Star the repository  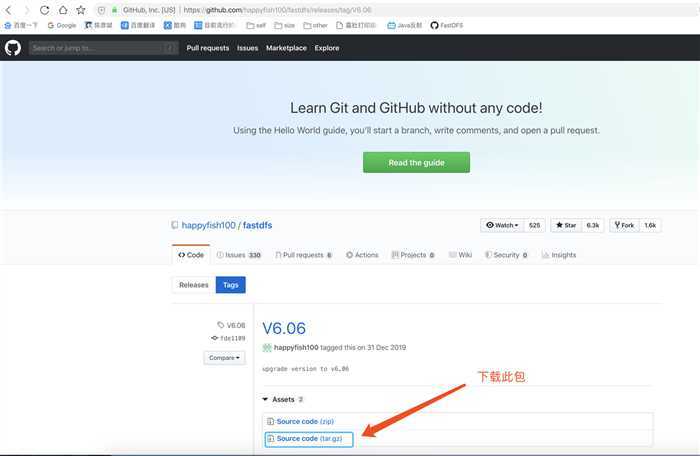click(566, 226)
